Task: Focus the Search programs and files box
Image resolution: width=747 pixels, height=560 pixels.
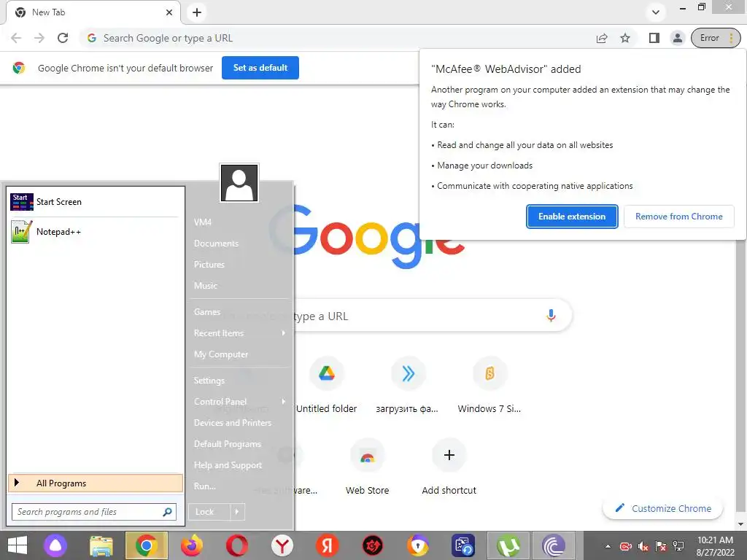Action: tap(94, 512)
